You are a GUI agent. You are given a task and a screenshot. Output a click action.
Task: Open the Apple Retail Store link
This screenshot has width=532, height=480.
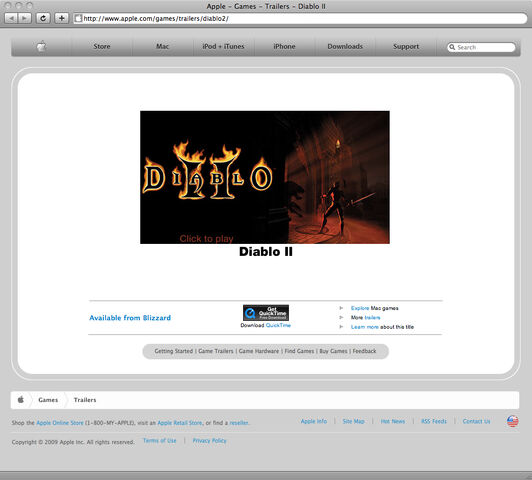pyautogui.click(x=180, y=423)
